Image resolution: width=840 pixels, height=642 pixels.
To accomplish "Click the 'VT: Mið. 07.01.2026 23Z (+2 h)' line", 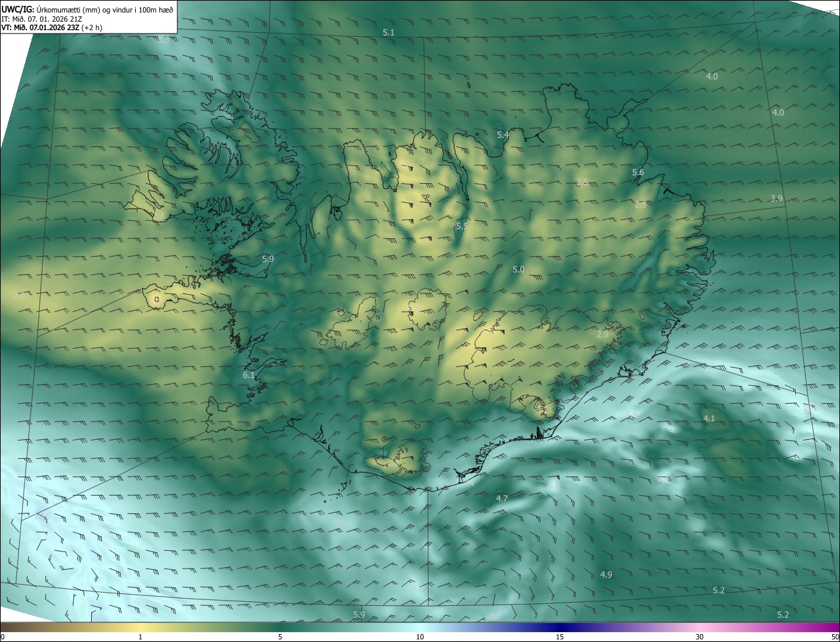I will (x=52, y=28).
